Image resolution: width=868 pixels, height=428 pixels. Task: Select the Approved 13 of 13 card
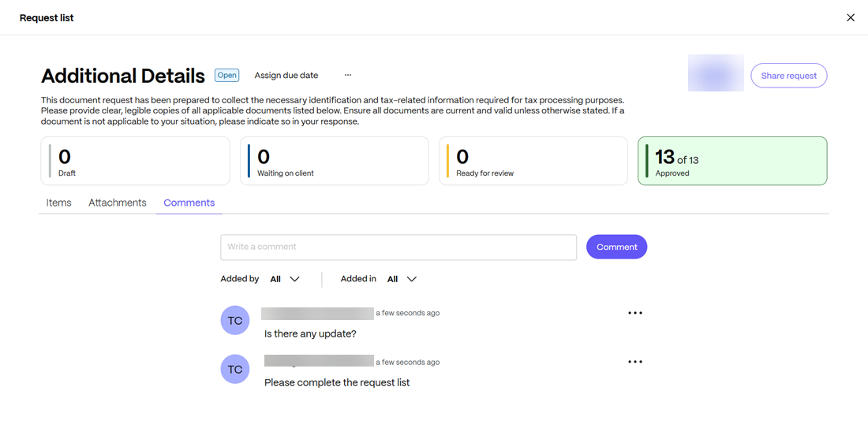732,161
